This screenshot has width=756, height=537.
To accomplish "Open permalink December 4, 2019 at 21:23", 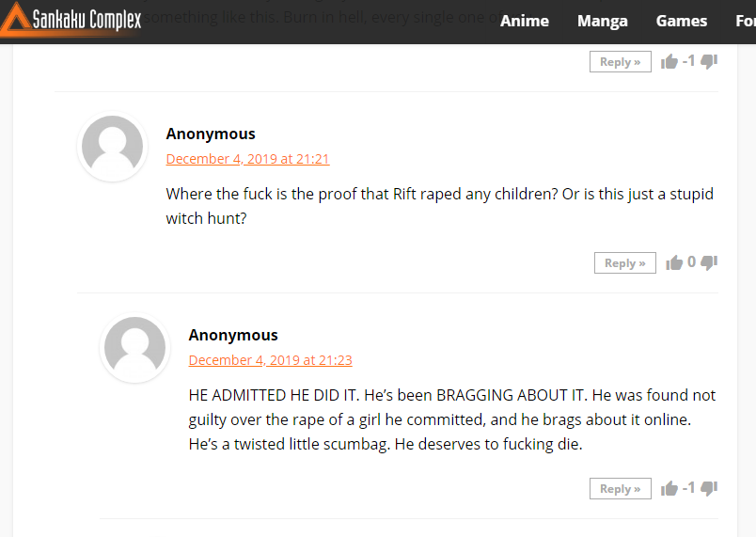I will point(271,359).
